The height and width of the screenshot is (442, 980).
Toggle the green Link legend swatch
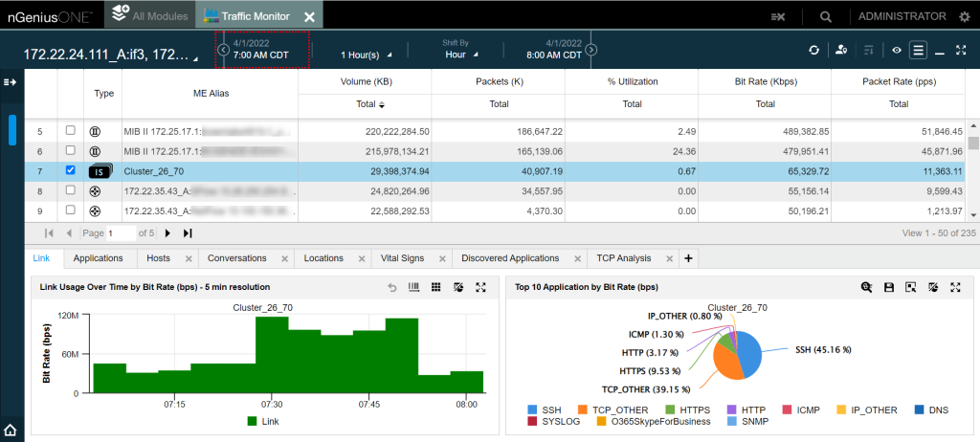coord(253,421)
